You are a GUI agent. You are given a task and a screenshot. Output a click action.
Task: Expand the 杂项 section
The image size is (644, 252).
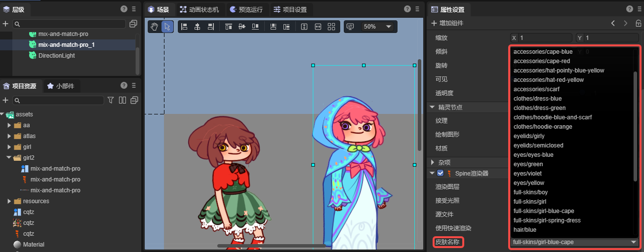(433, 162)
